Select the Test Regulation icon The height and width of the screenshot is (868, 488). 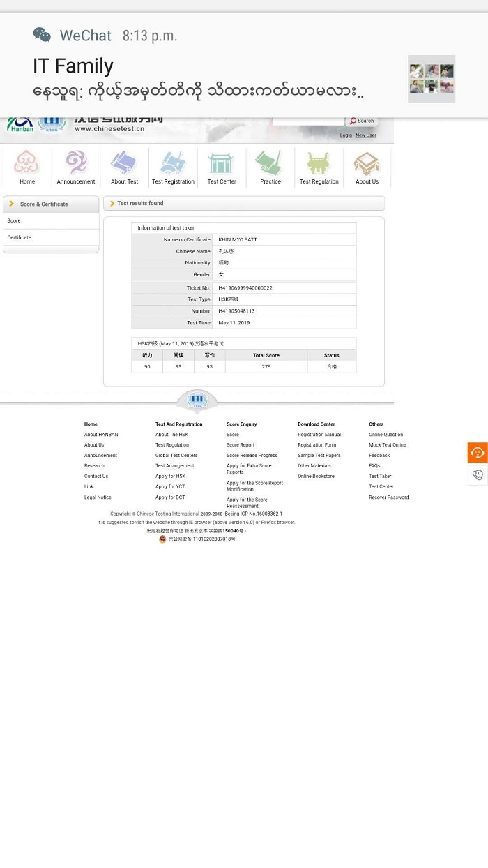pos(319,164)
